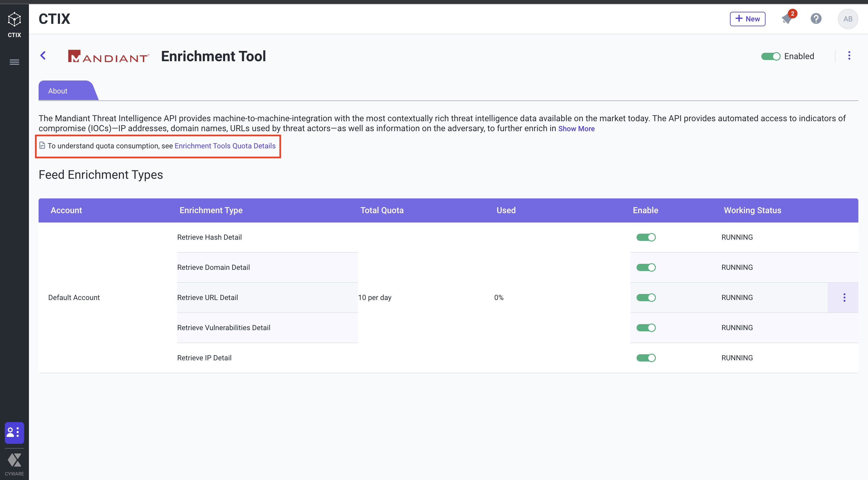This screenshot has height=480, width=868.
Task: Click the Enrichment Type column header
Action: pyautogui.click(x=211, y=210)
